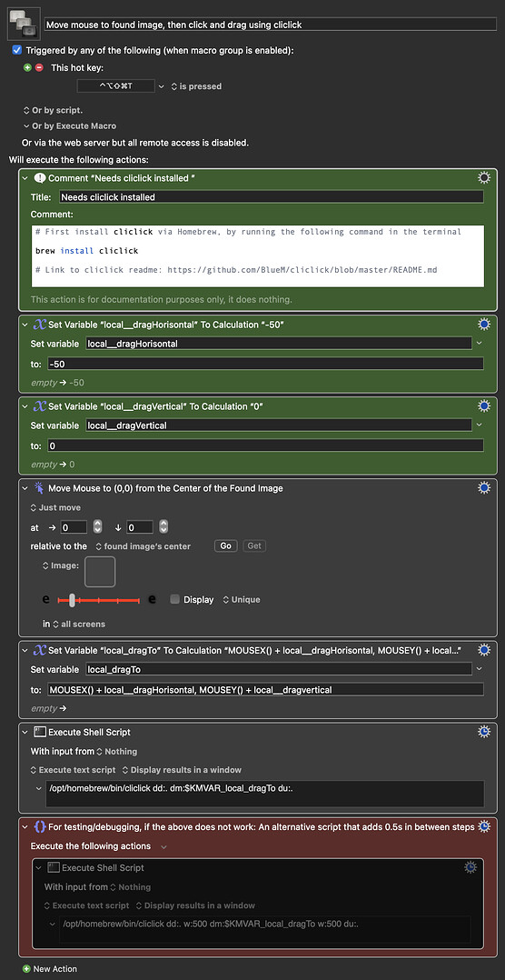505x980 pixels.
Task: Add a trigger with the green plus icon
Action: [x=27, y=67]
